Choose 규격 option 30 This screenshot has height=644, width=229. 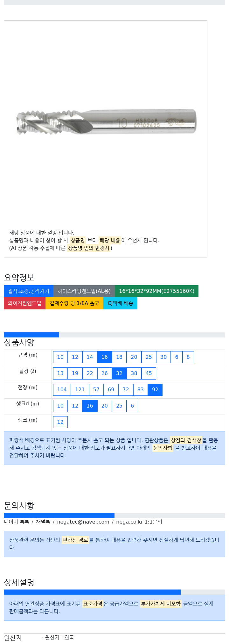[163, 357]
